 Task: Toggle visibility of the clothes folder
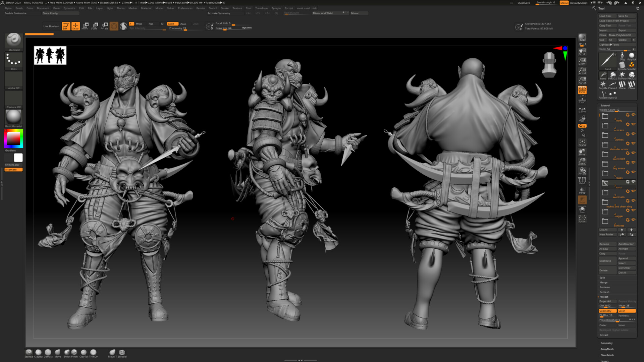click(x=633, y=134)
